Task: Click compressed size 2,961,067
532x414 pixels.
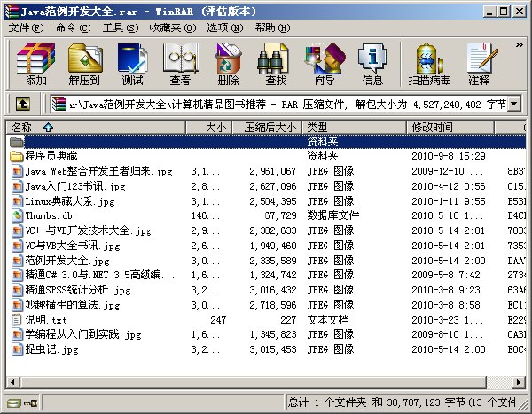Action: [x=273, y=171]
